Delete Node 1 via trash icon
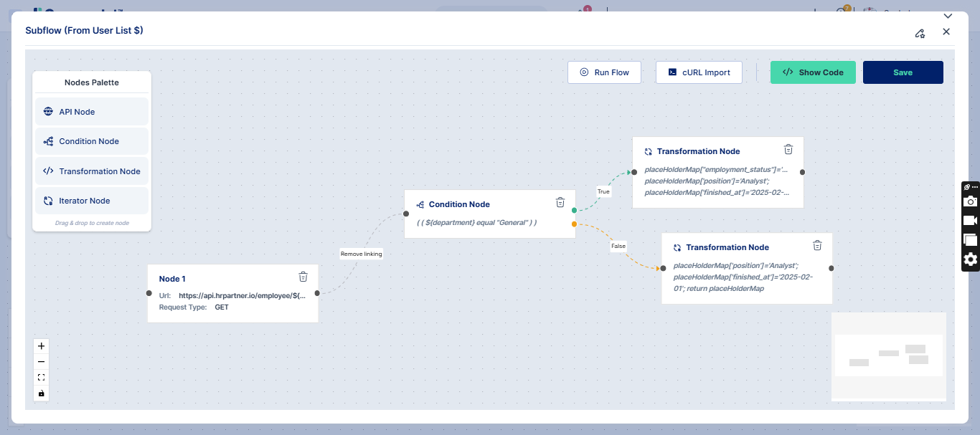980x435 pixels. tap(303, 277)
